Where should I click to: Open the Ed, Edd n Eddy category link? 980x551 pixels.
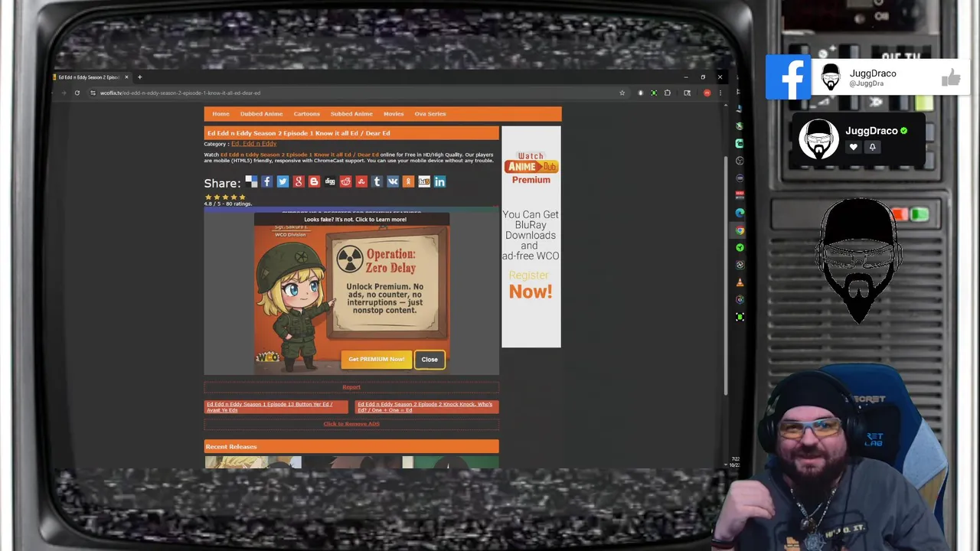[x=253, y=144]
